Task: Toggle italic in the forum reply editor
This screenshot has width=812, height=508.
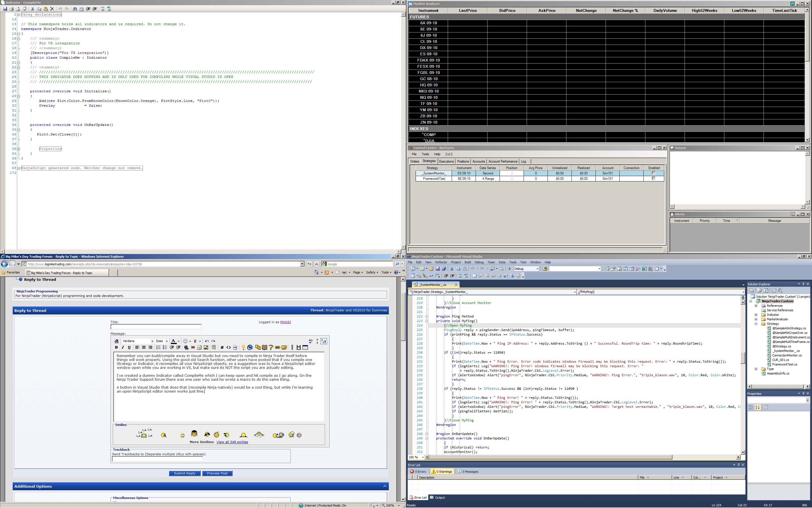Action: pos(122,347)
